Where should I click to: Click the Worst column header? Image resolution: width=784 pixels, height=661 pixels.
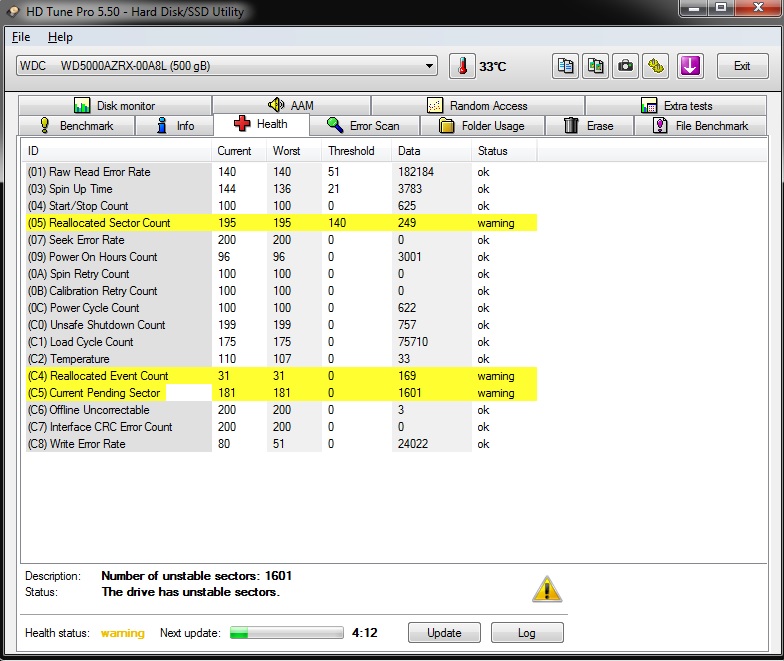click(x=294, y=151)
